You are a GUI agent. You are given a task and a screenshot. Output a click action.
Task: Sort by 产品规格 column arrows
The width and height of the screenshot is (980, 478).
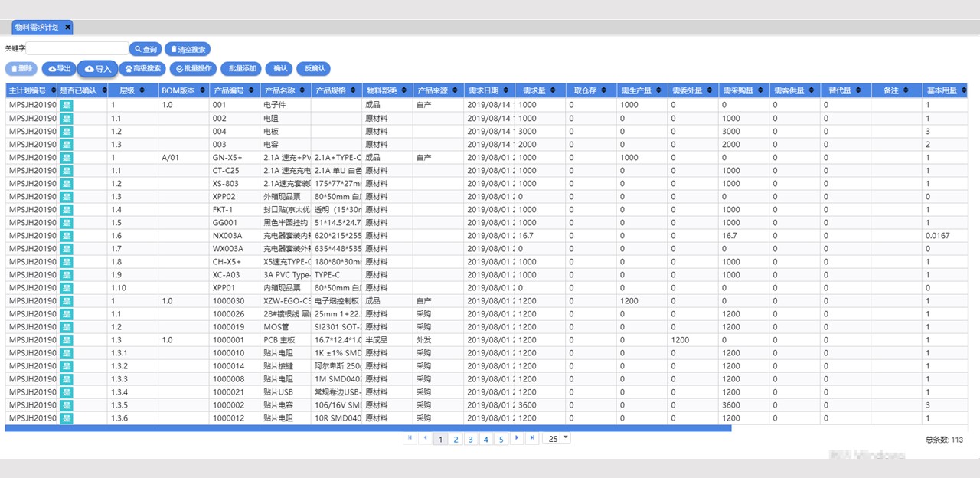[354, 90]
